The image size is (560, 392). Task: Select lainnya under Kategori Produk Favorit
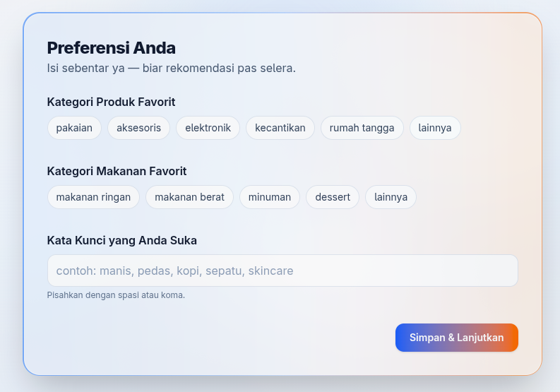(x=434, y=128)
